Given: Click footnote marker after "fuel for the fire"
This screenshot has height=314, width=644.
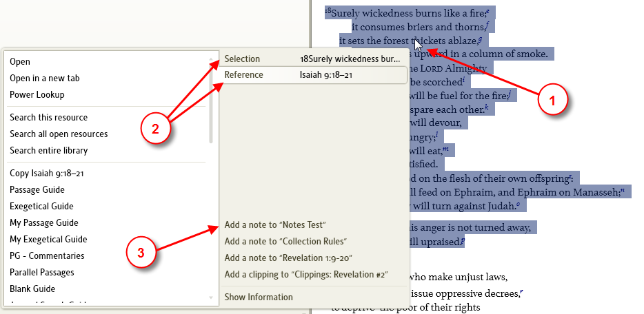Looking at the screenshot, I should tap(510, 94).
